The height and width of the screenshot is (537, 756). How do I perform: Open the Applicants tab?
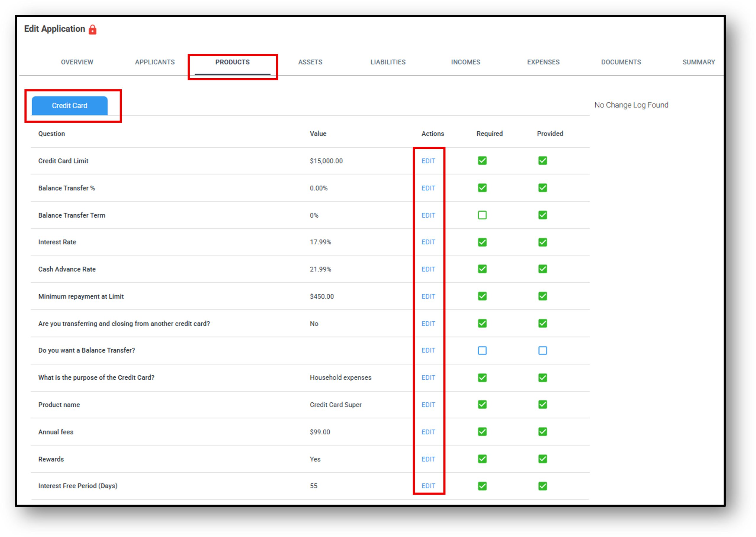[x=155, y=62]
